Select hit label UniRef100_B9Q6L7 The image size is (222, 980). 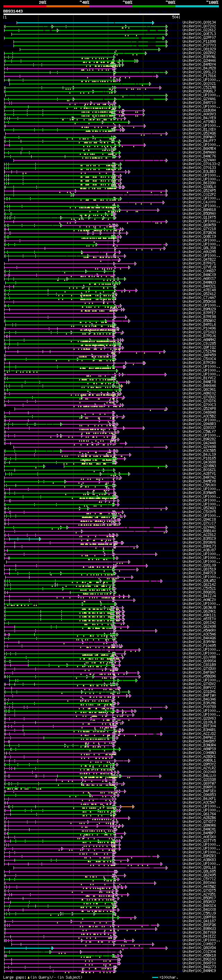(199, 91)
